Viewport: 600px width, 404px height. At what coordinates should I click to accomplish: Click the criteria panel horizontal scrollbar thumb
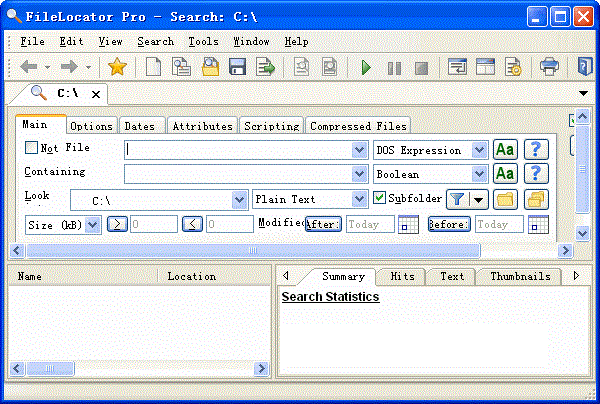click(253, 251)
